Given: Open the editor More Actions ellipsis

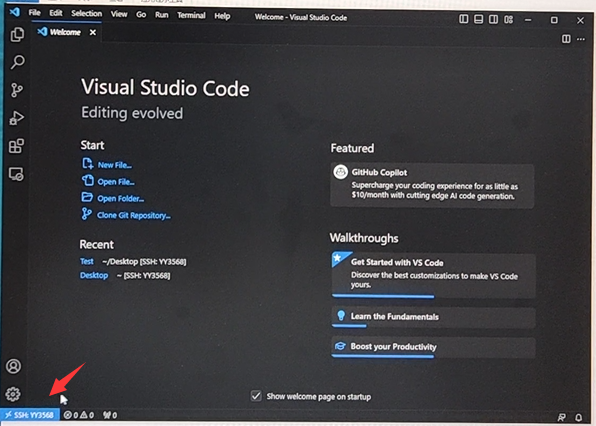Looking at the screenshot, I should tap(581, 39).
